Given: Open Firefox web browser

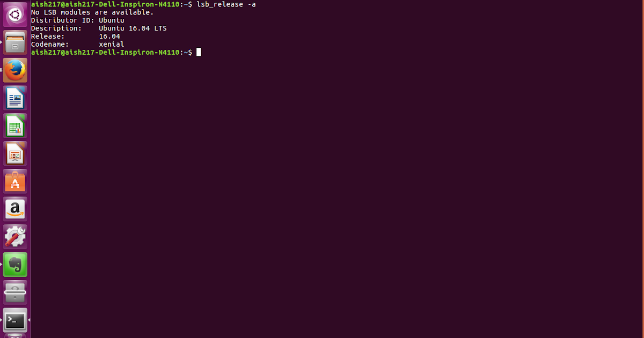Looking at the screenshot, I should (x=15, y=70).
